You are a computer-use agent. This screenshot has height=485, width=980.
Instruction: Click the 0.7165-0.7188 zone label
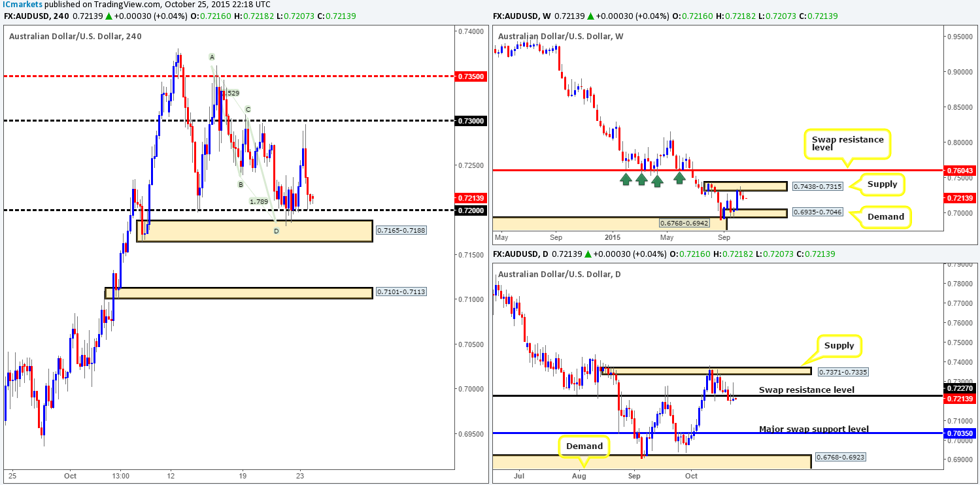click(x=401, y=230)
